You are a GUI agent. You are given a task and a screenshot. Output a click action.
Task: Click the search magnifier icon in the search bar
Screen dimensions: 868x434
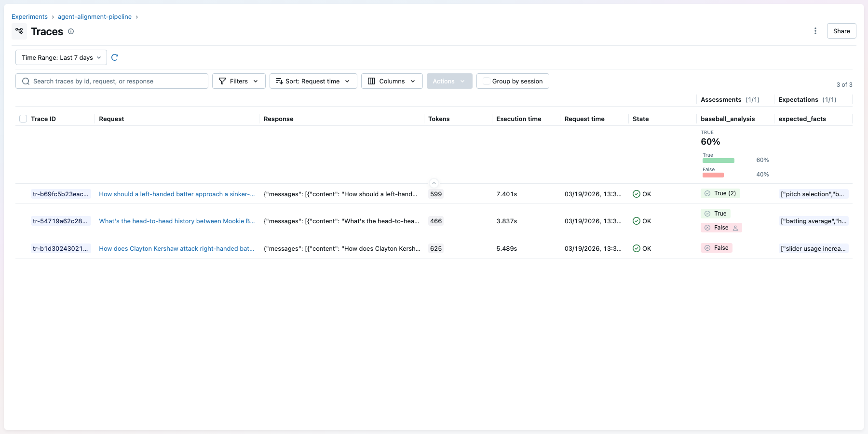(x=26, y=81)
